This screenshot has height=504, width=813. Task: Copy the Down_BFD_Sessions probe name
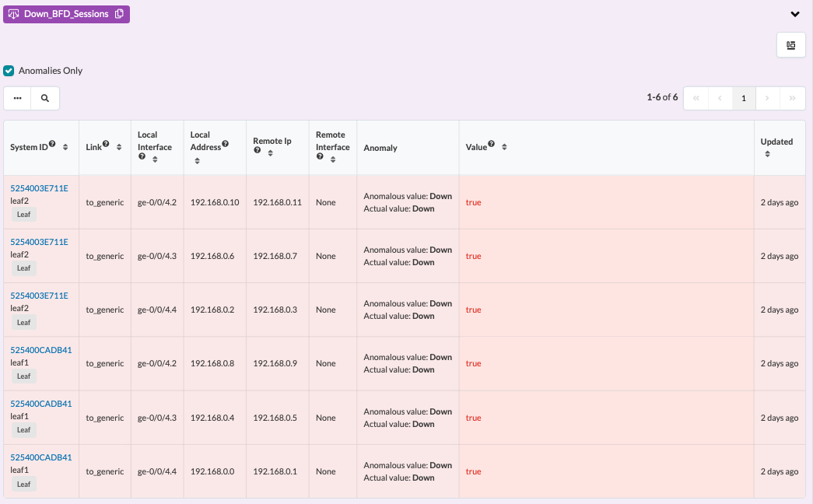119,14
